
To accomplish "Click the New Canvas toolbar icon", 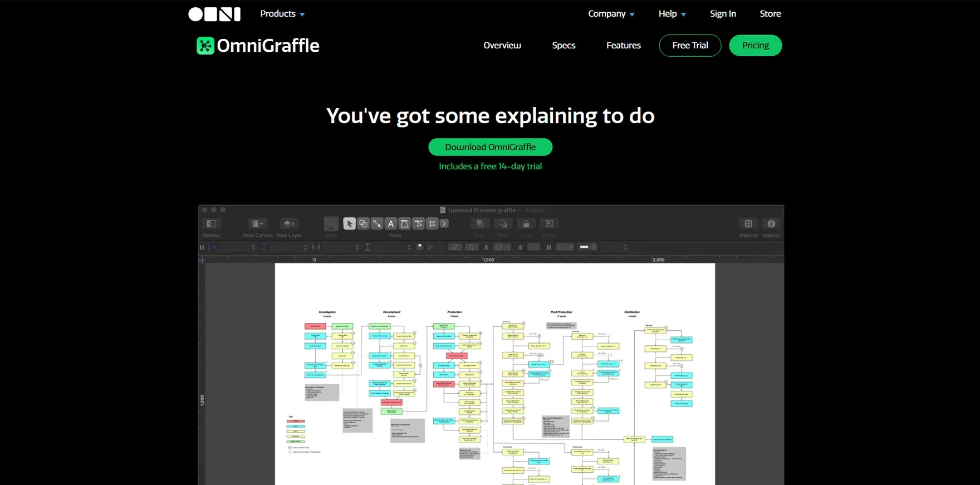I will click(x=257, y=224).
